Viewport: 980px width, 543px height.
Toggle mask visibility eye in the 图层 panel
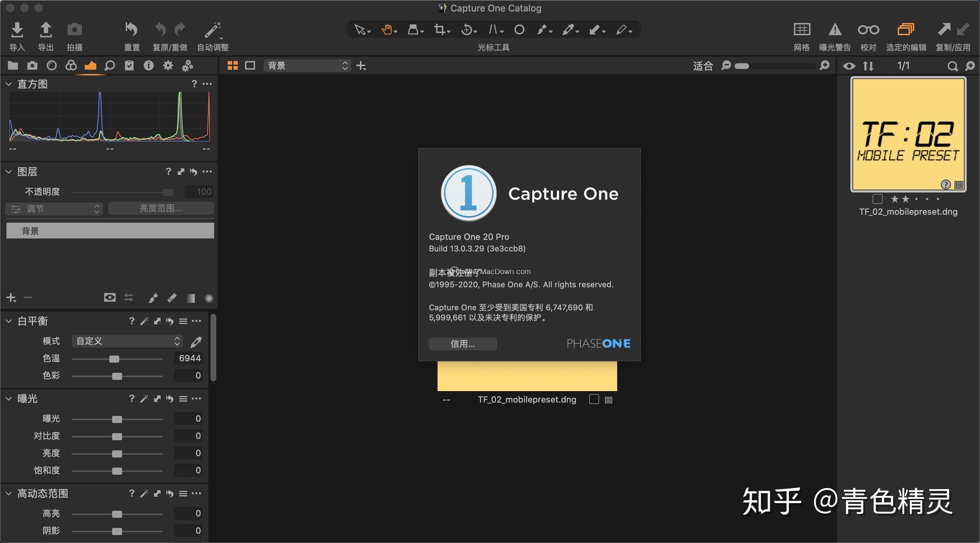click(x=110, y=297)
